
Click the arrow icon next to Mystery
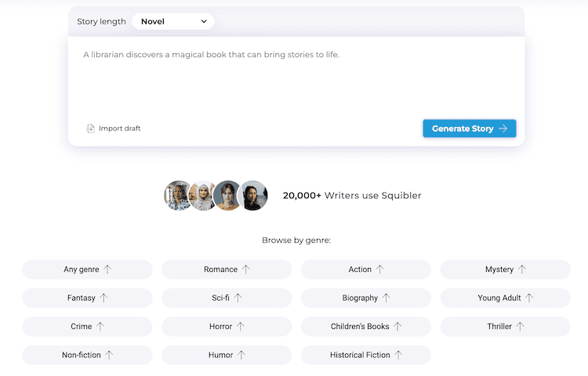pyautogui.click(x=522, y=269)
